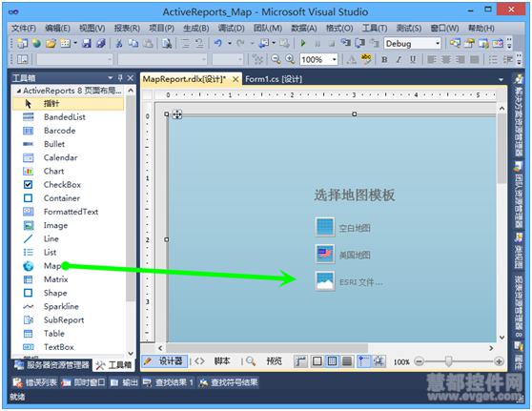Choose the Calendar toolbox control
Screen dimensions: 532x411
pos(60,157)
